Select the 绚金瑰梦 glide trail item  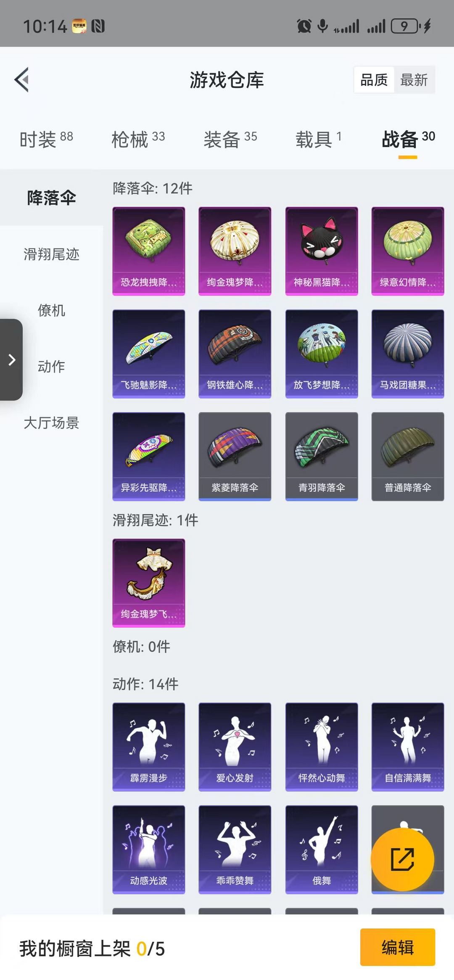pyautogui.click(x=149, y=583)
